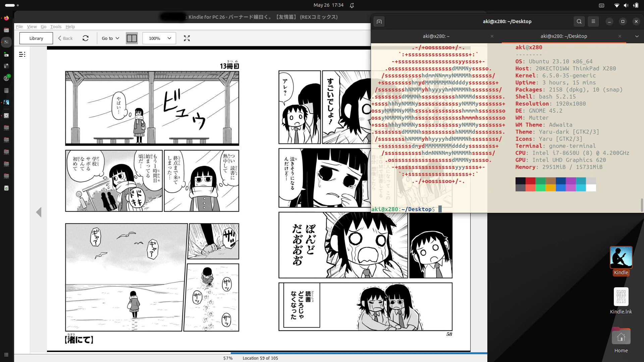The image size is (644, 362).
Task: Click terminal search icon
Action: [579, 21]
